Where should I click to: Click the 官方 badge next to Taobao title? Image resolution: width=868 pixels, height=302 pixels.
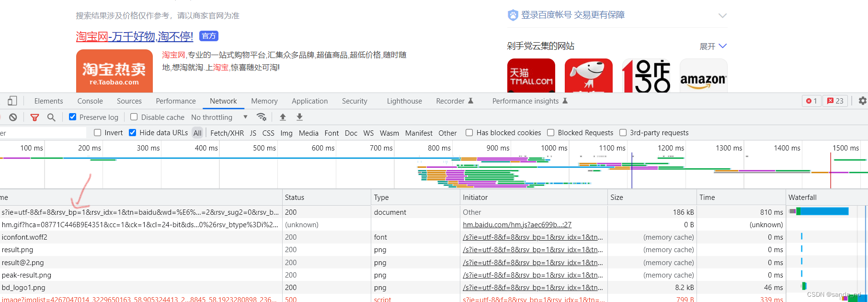(x=209, y=36)
